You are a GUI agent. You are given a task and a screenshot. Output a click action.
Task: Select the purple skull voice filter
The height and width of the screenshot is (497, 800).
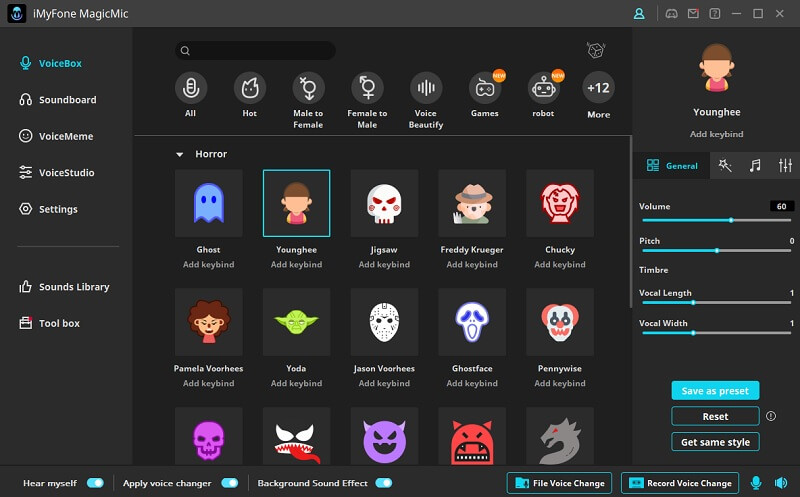[209, 436]
